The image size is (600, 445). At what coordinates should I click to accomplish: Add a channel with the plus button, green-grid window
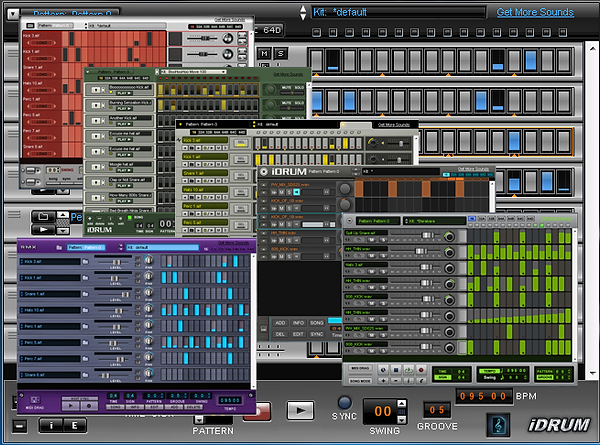coord(383,381)
